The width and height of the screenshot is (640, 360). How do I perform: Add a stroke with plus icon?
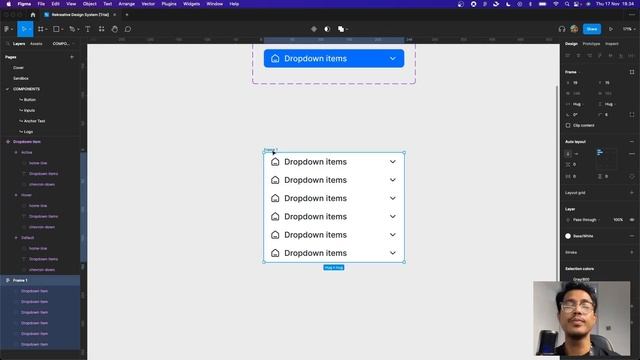coord(632,252)
